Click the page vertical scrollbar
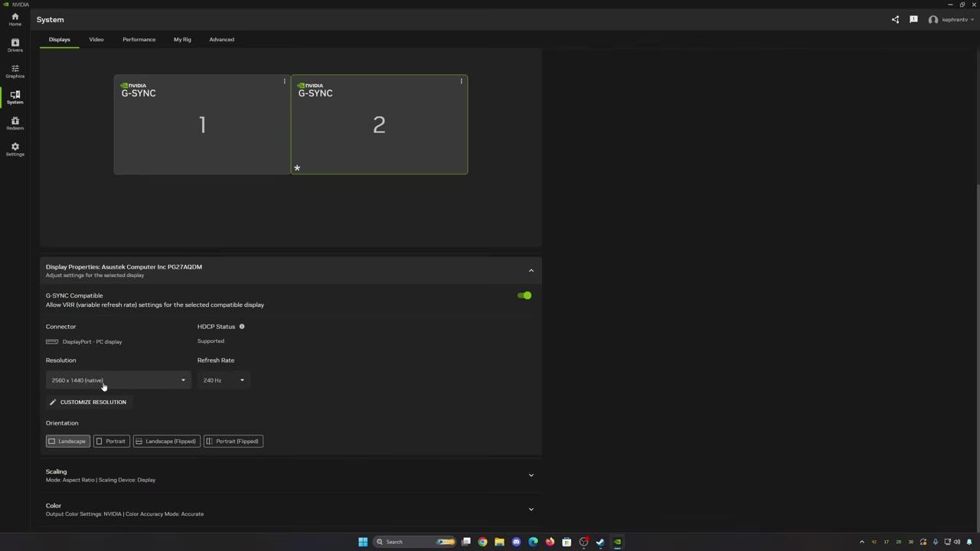The height and width of the screenshot is (551, 980). tap(977, 358)
